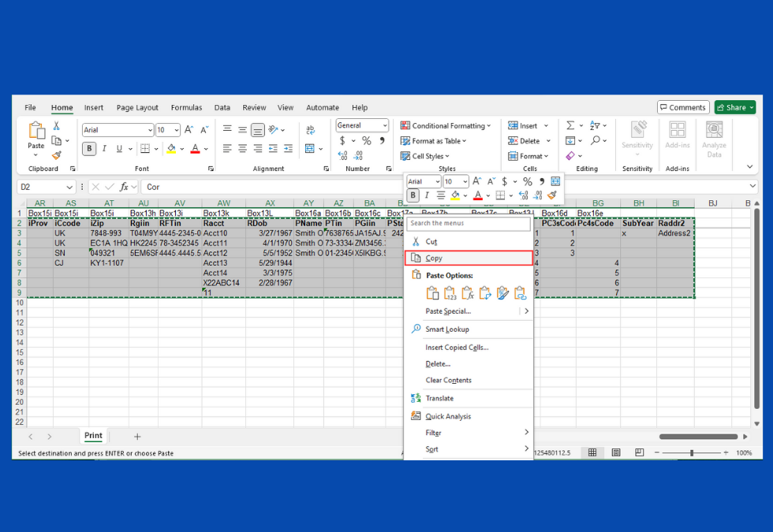This screenshot has height=532, width=773.
Task: Click the Page Layout view icon in status bar
Action: pos(616,452)
